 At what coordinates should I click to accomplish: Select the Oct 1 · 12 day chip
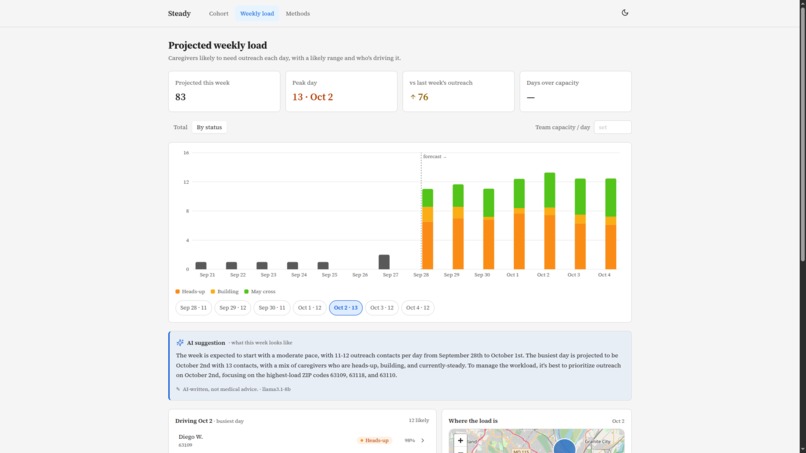tap(309, 307)
